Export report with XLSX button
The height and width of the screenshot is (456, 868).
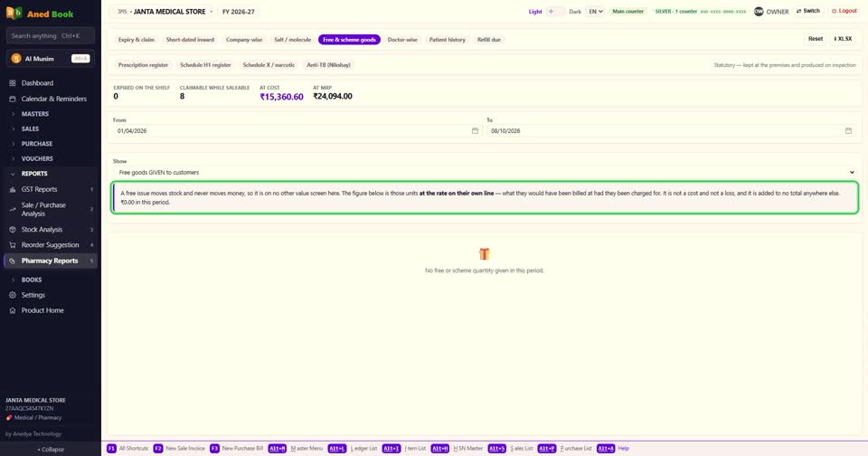[843, 39]
